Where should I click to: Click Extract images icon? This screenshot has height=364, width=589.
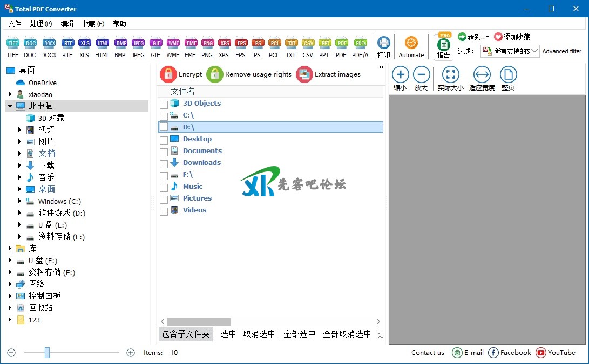tap(304, 74)
